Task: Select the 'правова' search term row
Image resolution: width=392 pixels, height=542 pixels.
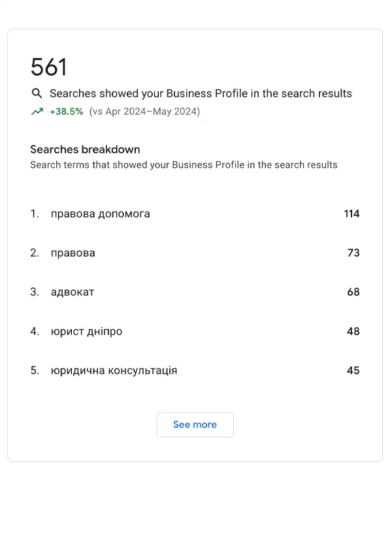Action: click(x=195, y=253)
